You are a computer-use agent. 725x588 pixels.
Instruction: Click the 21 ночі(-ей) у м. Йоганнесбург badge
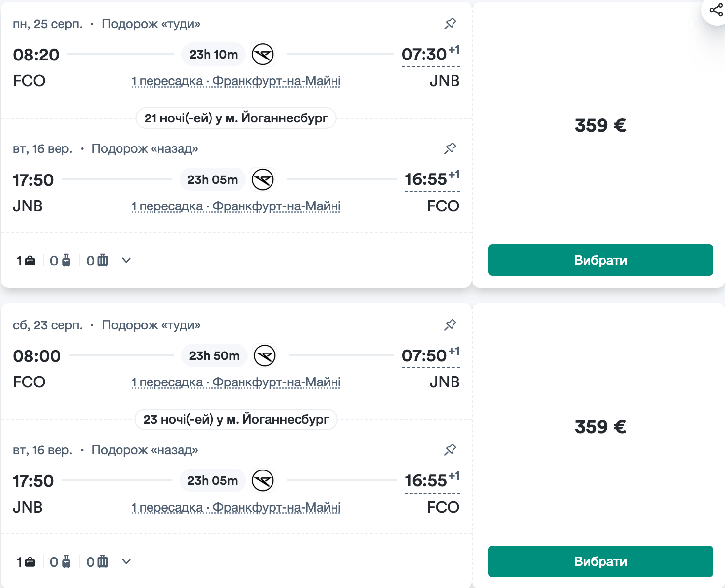point(236,118)
